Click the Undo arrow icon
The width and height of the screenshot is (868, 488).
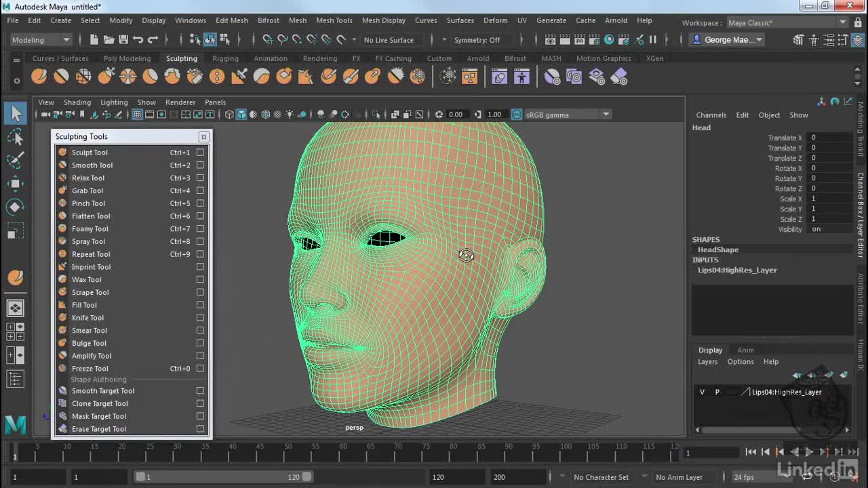click(x=138, y=40)
